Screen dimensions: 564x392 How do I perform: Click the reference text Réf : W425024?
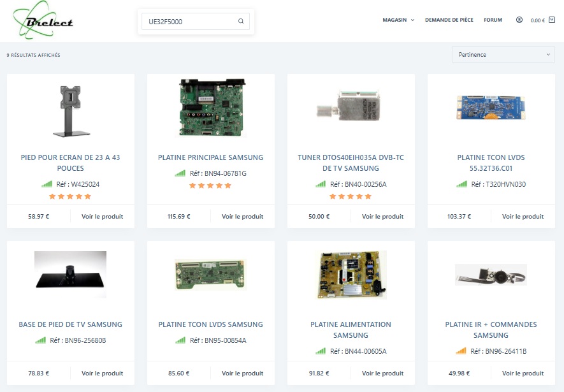78,184
